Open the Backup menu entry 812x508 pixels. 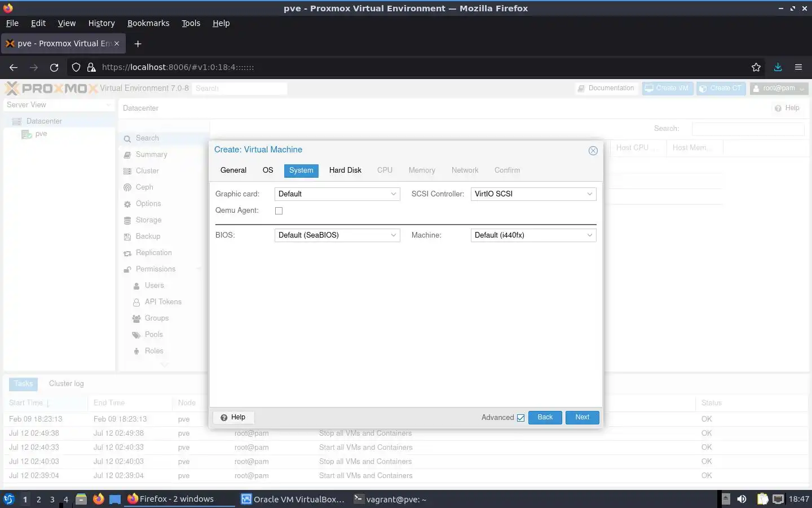click(x=148, y=237)
